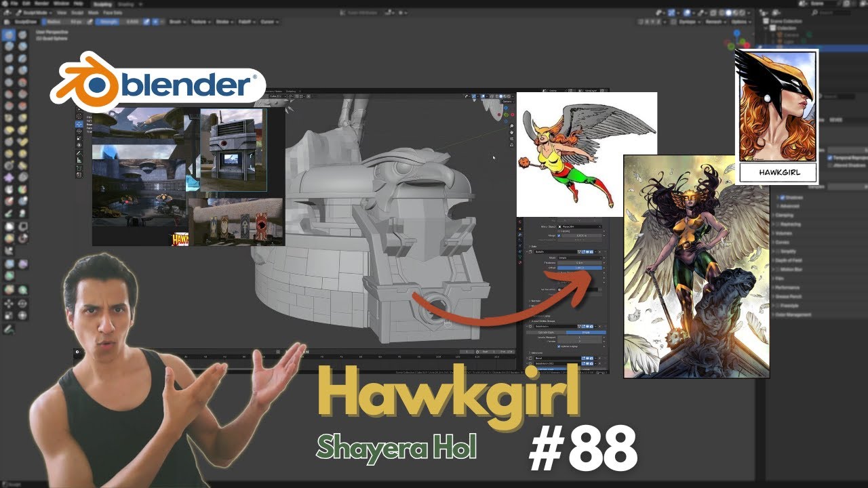Image resolution: width=868 pixels, height=488 pixels.
Task: Toggle the Temporal Reprojection checkbox
Action: [830, 158]
